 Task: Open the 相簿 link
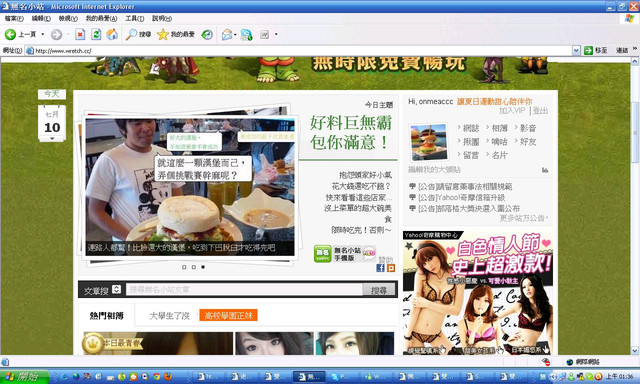[500, 128]
